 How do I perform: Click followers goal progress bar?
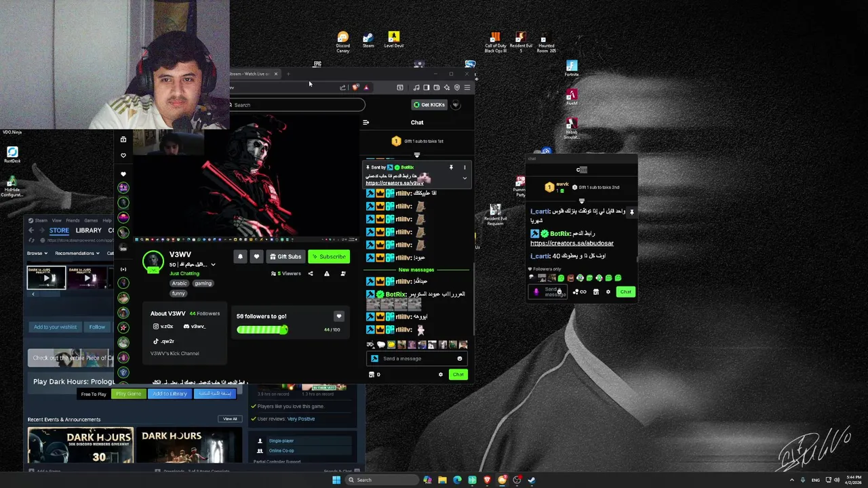pyautogui.click(x=262, y=330)
